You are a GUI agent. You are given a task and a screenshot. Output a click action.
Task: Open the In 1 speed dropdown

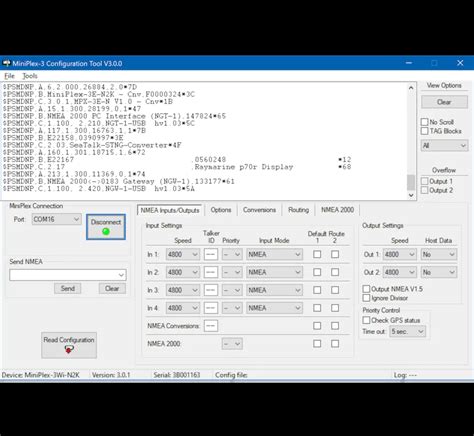pos(182,254)
